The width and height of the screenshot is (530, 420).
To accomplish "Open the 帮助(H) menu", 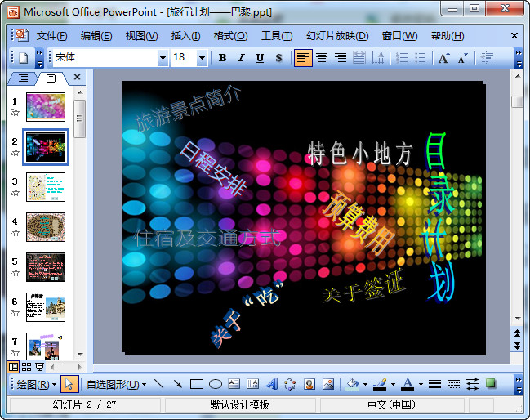I will pos(448,36).
